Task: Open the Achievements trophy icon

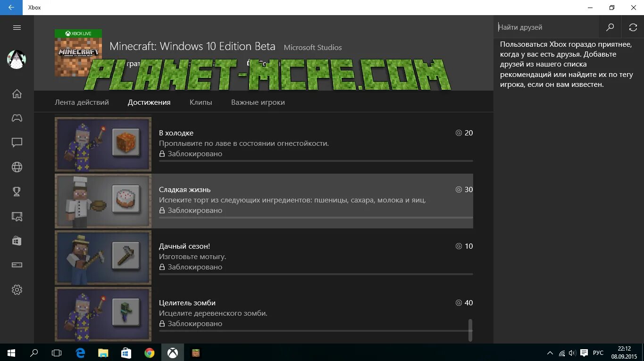Action: pos(17,192)
